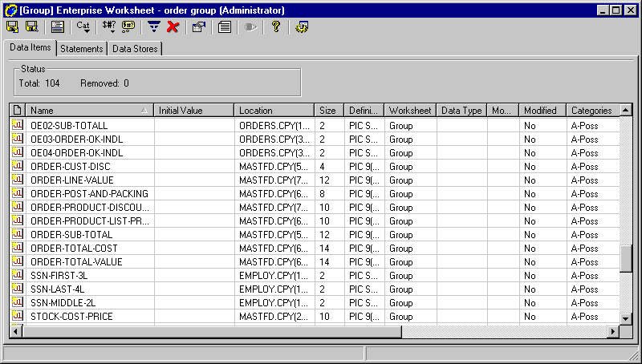Click the blue filter funnel icon
The height and width of the screenshot is (364, 642).
(x=154, y=27)
